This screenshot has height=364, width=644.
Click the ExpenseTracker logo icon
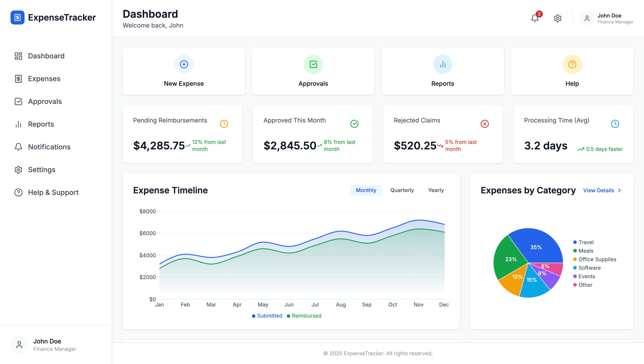(17, 17)
